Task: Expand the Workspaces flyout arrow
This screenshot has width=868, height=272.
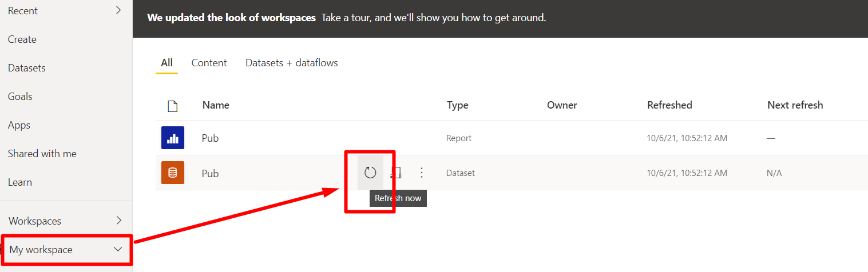Action: click(118, 220)
